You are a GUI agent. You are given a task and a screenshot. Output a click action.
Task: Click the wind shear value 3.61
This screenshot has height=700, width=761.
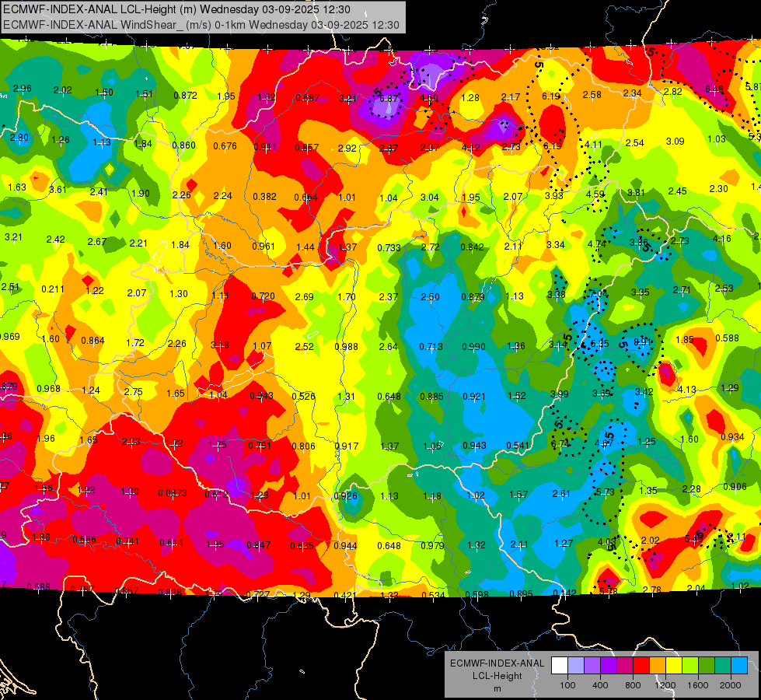pos(58,190)
